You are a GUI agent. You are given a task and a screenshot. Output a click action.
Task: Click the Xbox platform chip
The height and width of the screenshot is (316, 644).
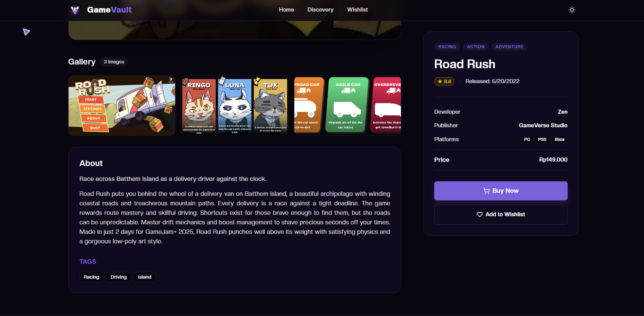click(x=559, y=140)
